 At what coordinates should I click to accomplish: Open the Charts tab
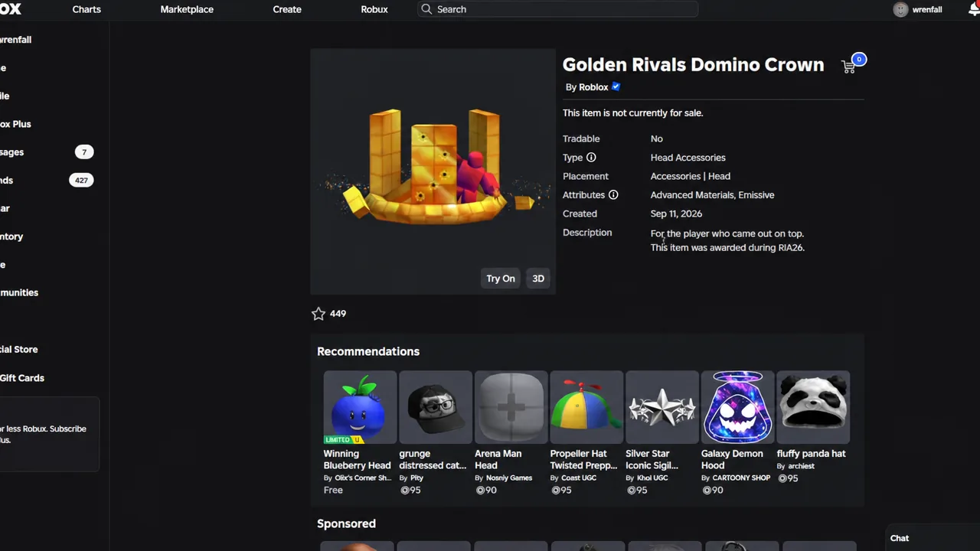tap(87, 9)
